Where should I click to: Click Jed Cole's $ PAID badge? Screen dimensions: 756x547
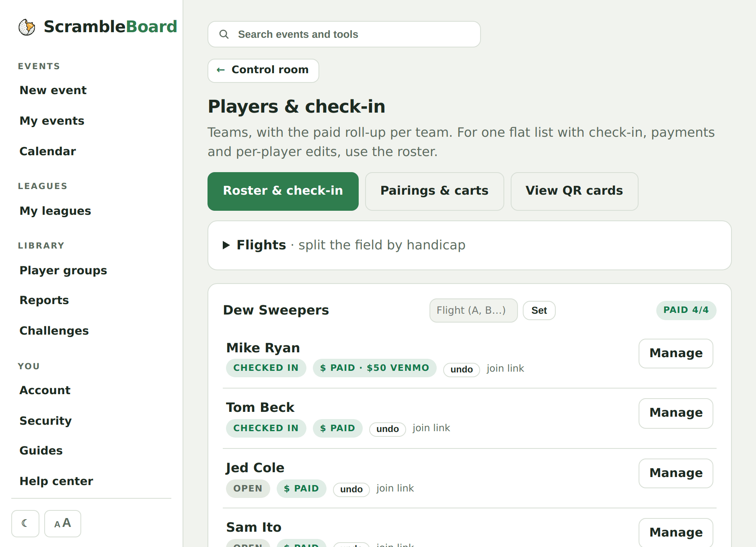302,489
